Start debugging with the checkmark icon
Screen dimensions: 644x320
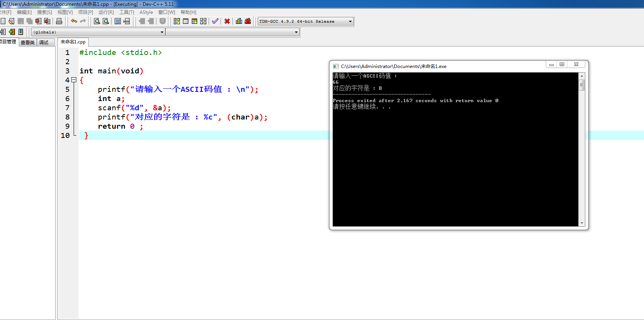(215, 21)
